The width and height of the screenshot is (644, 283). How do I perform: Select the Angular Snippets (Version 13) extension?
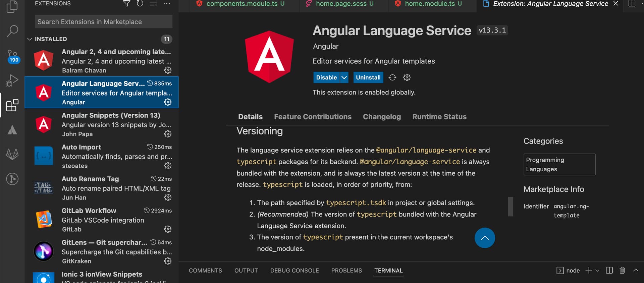coord(102,124)
